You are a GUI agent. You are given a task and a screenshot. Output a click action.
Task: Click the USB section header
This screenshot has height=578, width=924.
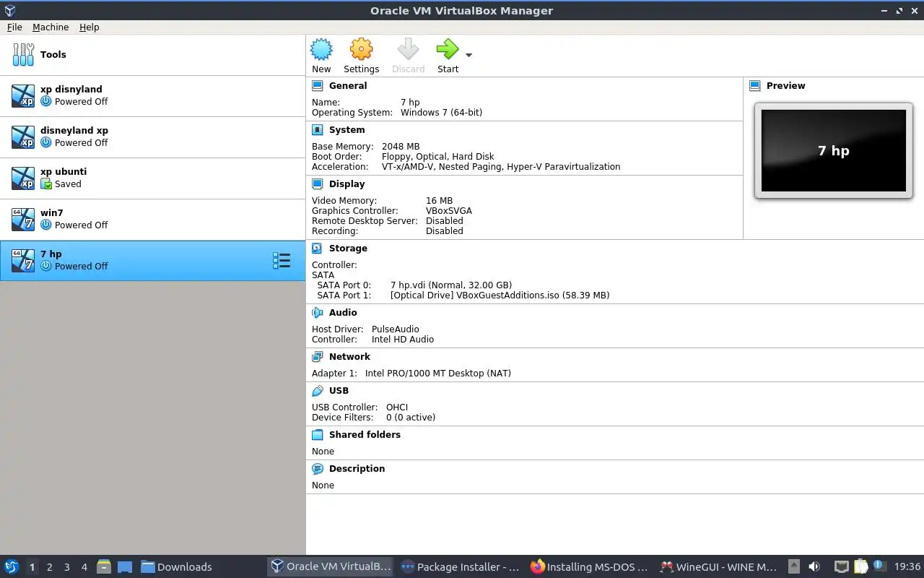339,390
